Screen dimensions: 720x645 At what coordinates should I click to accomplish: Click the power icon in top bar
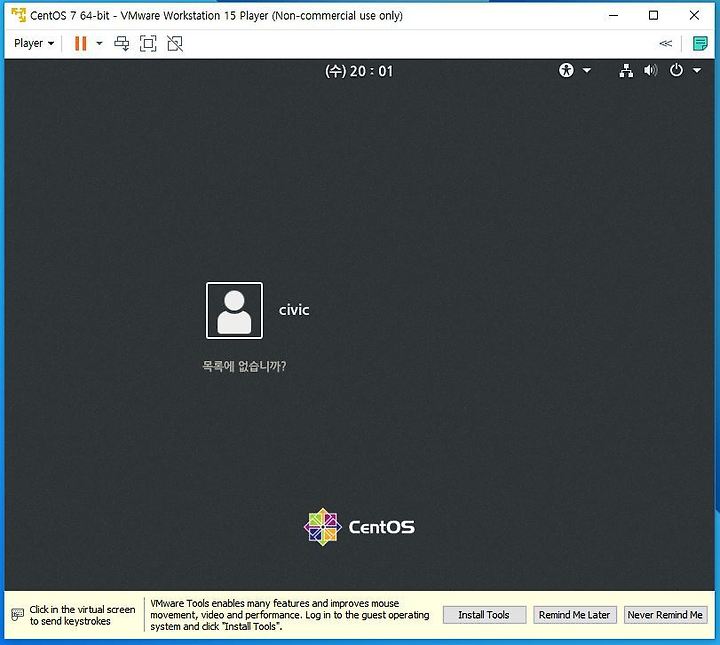(676, 70)
